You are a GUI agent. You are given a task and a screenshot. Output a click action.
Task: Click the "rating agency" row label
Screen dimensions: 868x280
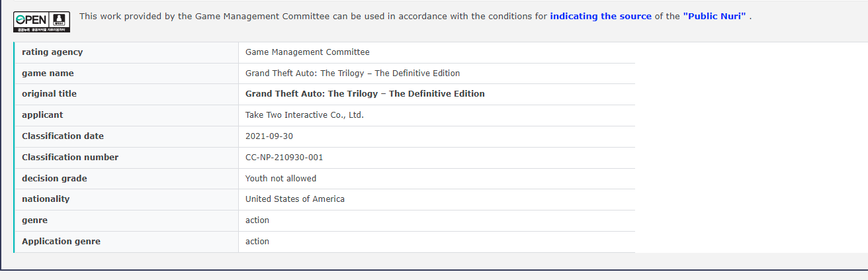pyautogui.click(x=52, y=52)
